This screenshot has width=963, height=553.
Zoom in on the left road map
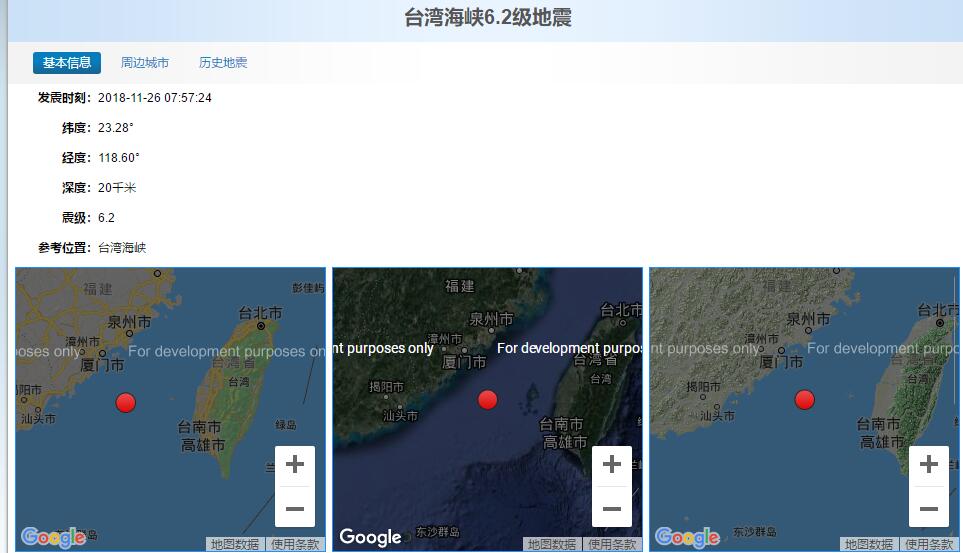point(294,465)
